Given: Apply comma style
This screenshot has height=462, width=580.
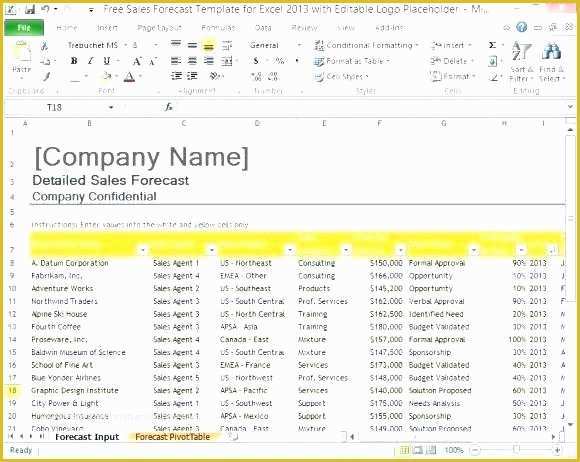Looking at the screenshot, I should click(297, 61).
